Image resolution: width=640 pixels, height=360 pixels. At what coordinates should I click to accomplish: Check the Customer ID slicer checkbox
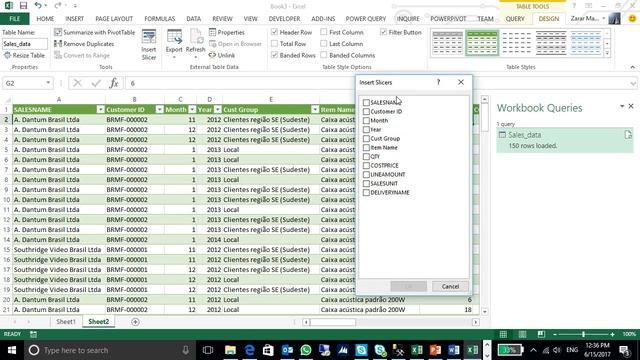click(366, 111)
